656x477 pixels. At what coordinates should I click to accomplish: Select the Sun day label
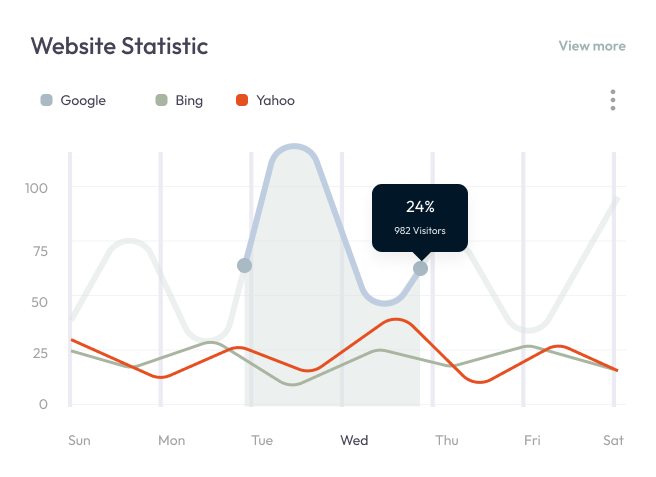79,440
